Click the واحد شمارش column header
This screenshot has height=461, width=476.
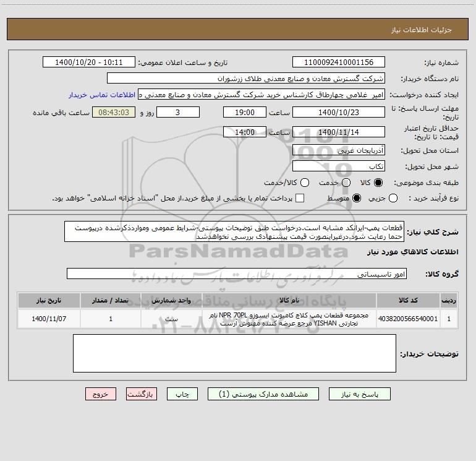point(171,300)
